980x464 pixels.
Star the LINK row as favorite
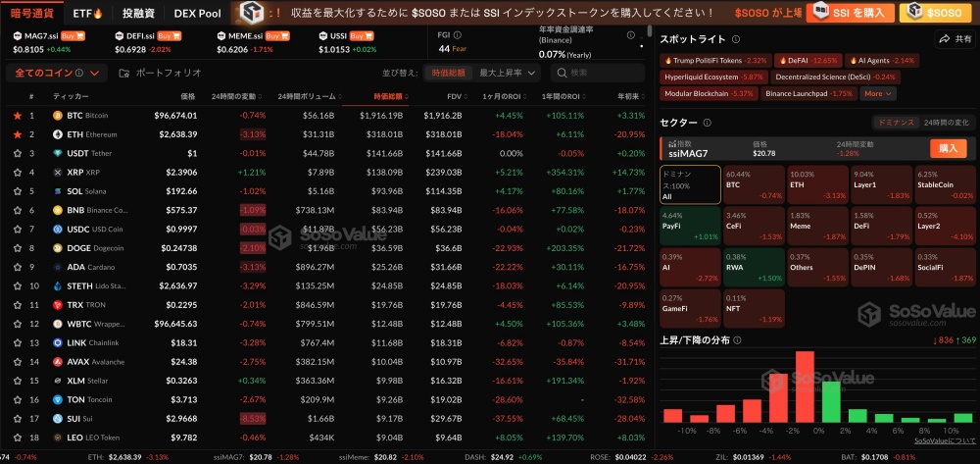point(18,342)
